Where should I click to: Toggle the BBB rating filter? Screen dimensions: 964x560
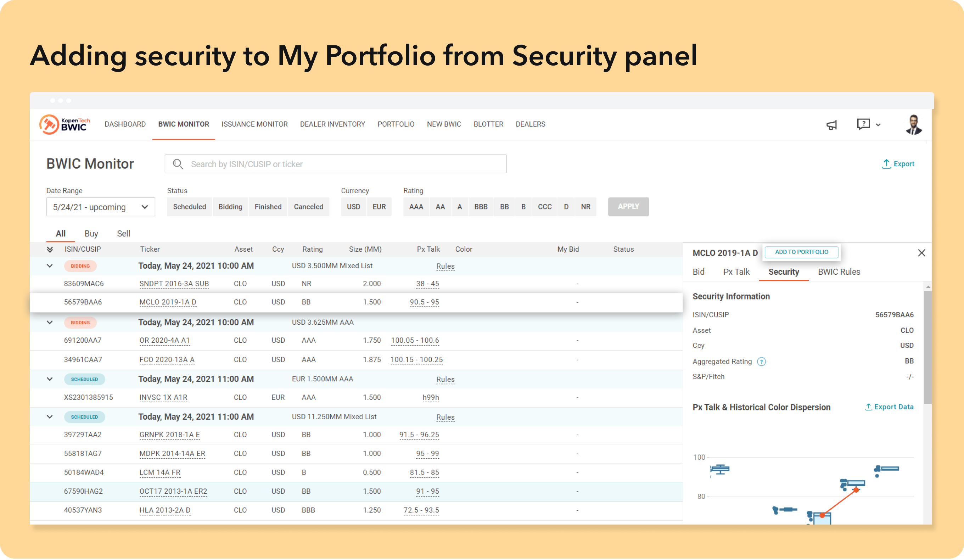point(481,207)
